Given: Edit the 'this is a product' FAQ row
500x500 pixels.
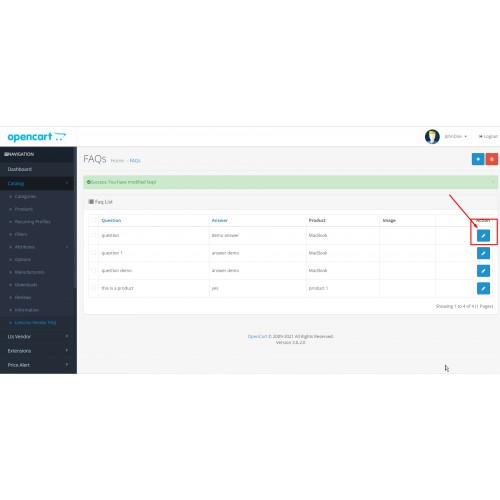Looking at the screenshot, I should click(483, 288).
